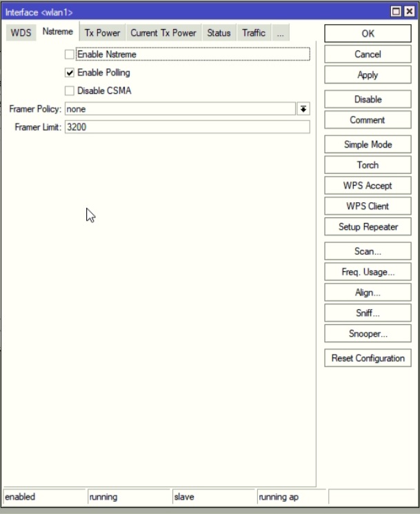Switch to the Status tab
The height and width of the screenshot is (514, 420).
click(x=219, y=33)
